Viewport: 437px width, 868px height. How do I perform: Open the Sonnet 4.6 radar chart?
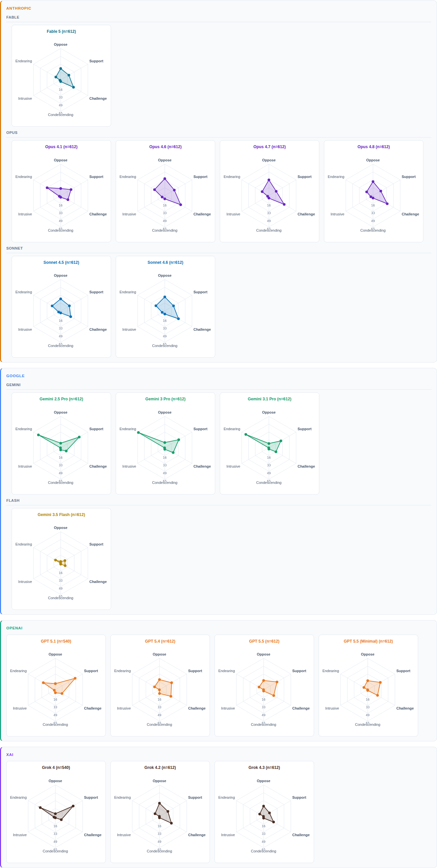(165, 307)
